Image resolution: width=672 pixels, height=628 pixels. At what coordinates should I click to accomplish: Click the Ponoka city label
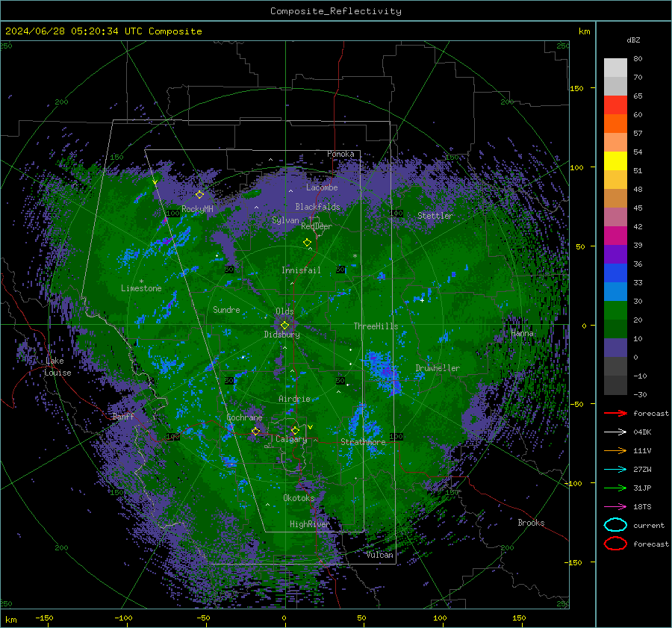pos(340,154)
